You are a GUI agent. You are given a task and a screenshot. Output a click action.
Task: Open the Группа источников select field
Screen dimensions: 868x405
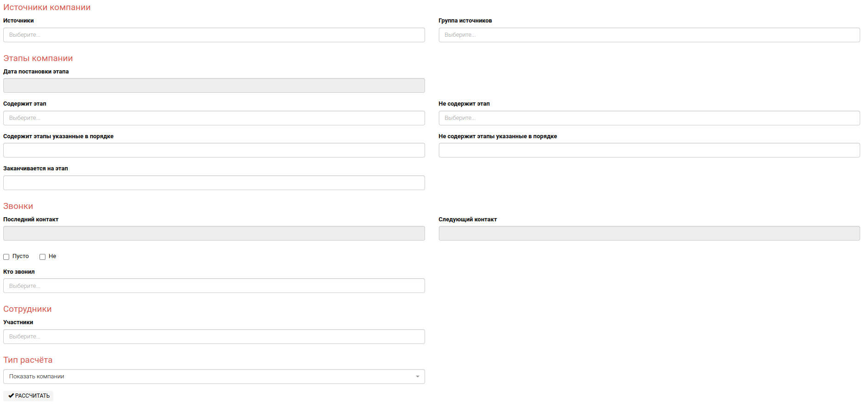coord(649,35)
